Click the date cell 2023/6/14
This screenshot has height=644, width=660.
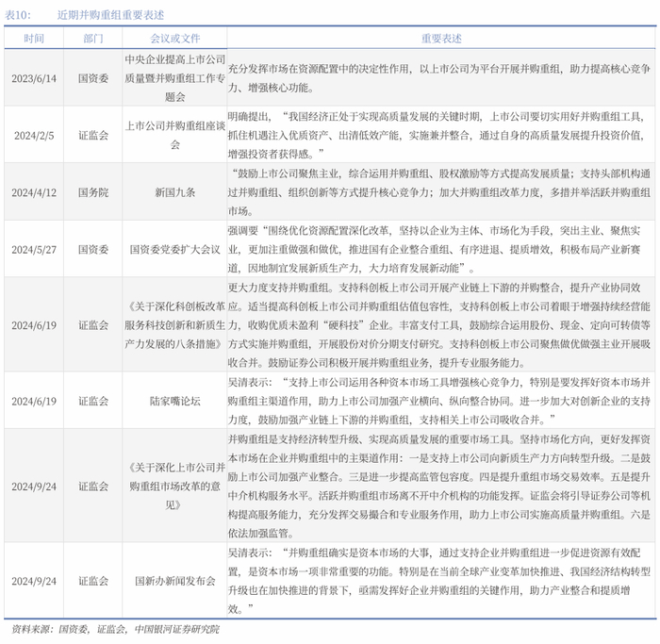(x=34, y=78)
